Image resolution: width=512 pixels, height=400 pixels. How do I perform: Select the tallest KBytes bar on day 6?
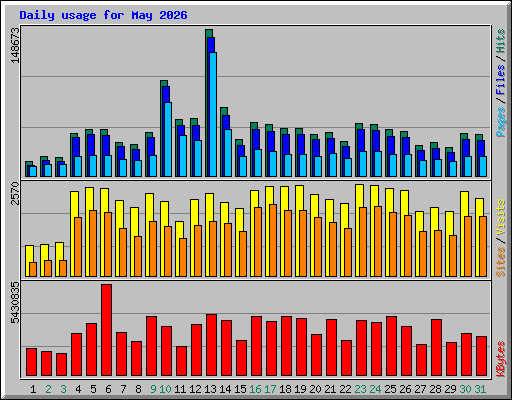pyautogui.click(x=107, y=330)
